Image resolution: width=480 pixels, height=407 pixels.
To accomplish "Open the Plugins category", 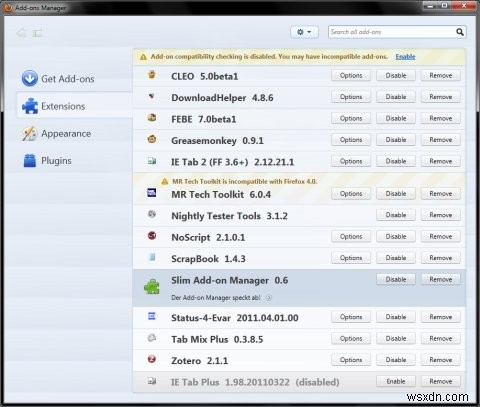I will [74, 161].
